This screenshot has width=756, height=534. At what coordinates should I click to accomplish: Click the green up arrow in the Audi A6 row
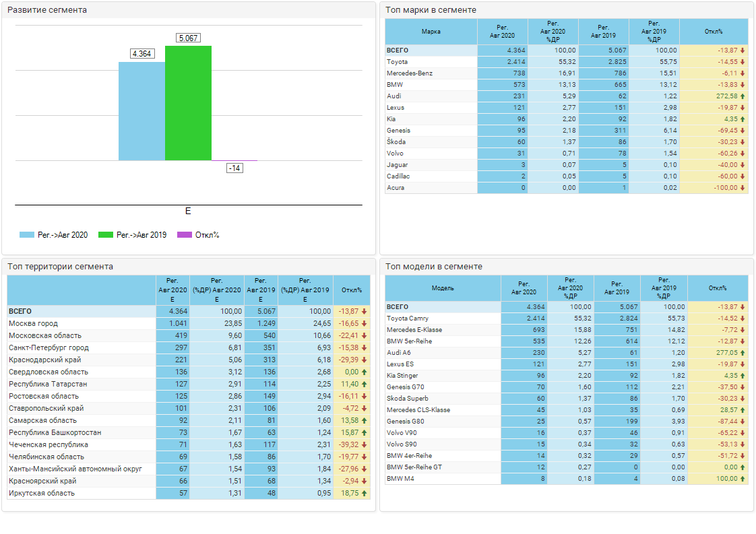[x=743, y=353]
